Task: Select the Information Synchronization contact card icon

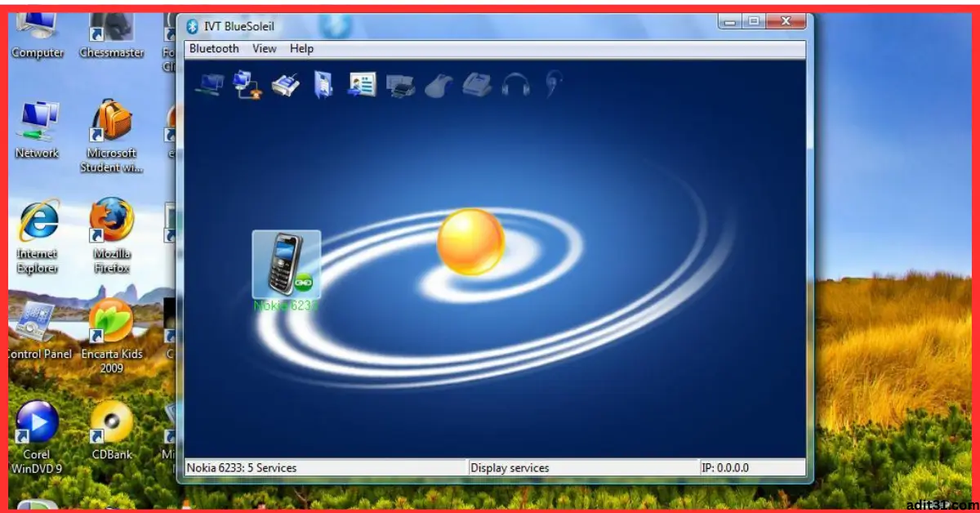Action: (x=361, y=84)
